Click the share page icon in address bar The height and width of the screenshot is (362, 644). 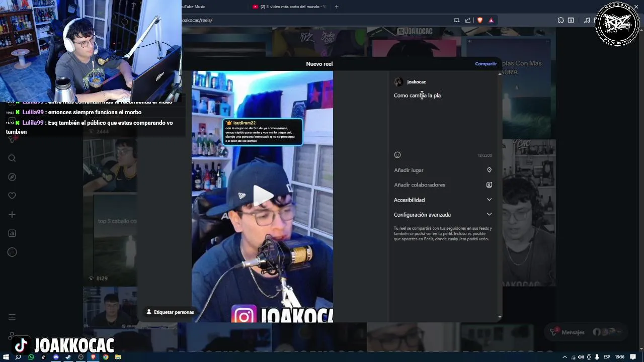click(x=468, y=20)
